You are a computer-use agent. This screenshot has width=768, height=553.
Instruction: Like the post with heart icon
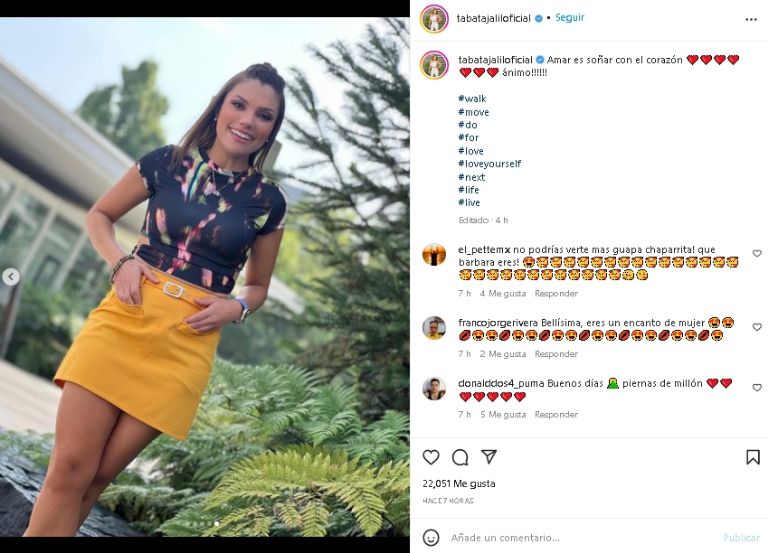[431, 457]
